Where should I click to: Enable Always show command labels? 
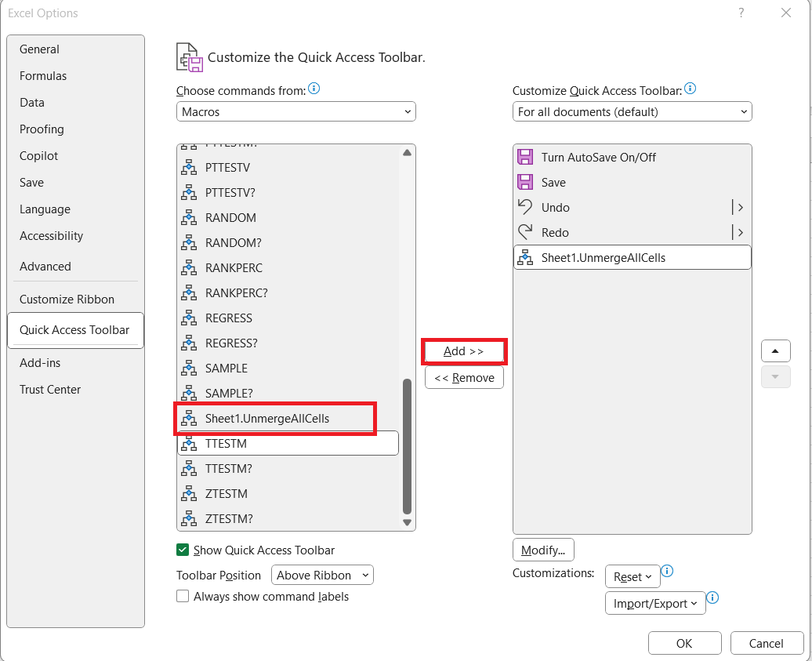[x=183, y=596]
